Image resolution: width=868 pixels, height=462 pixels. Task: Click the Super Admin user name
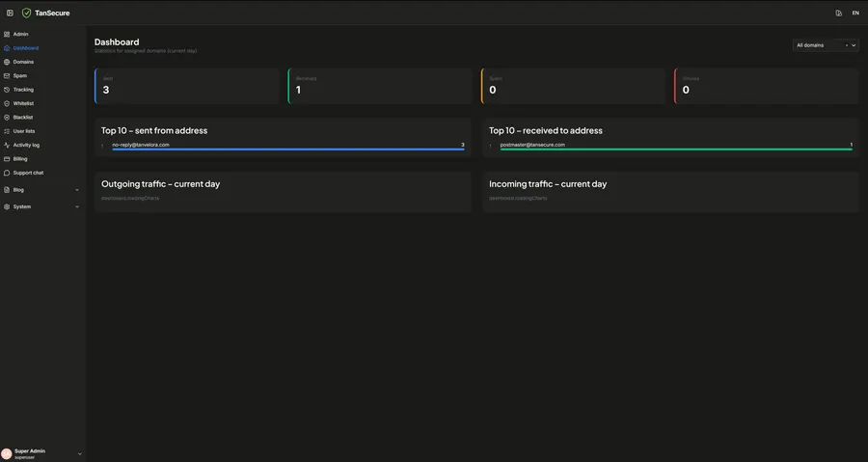point(30,451)
